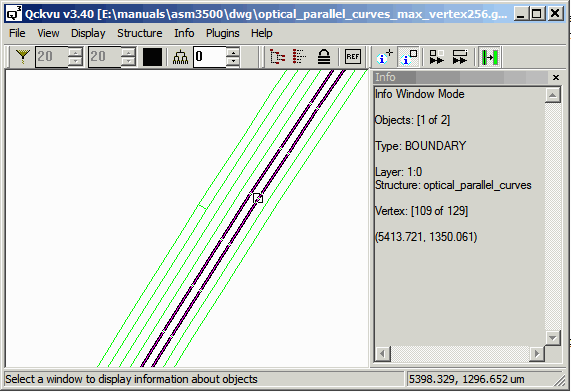Select the info point mode icon with plus
Viewport: 571px width, 392px height.
pos(385,57)
